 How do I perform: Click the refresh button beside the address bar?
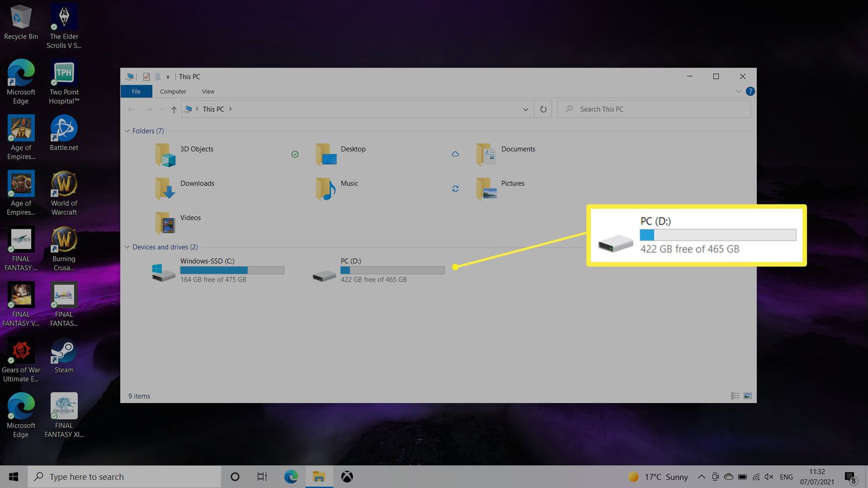coord(543,109)
